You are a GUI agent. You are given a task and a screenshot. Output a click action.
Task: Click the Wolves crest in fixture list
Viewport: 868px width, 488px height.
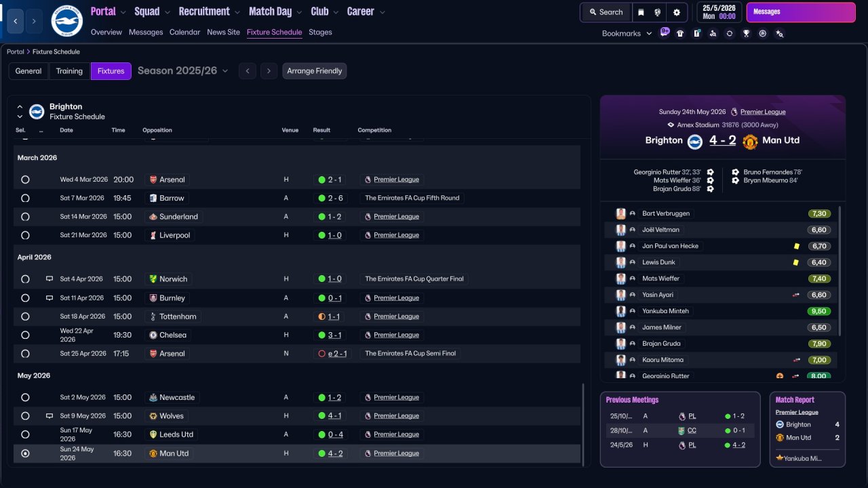pyautogui.click(x=153, y=416)
